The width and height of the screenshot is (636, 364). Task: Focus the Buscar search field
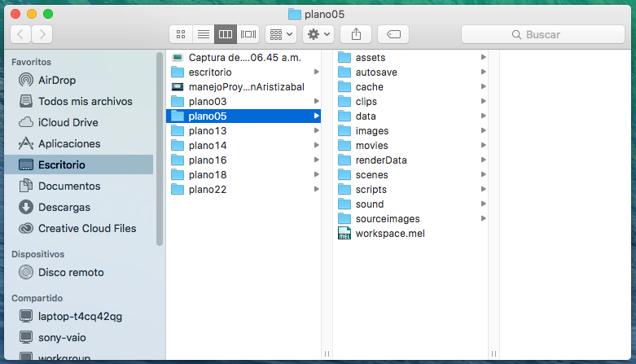coord(543,34)
